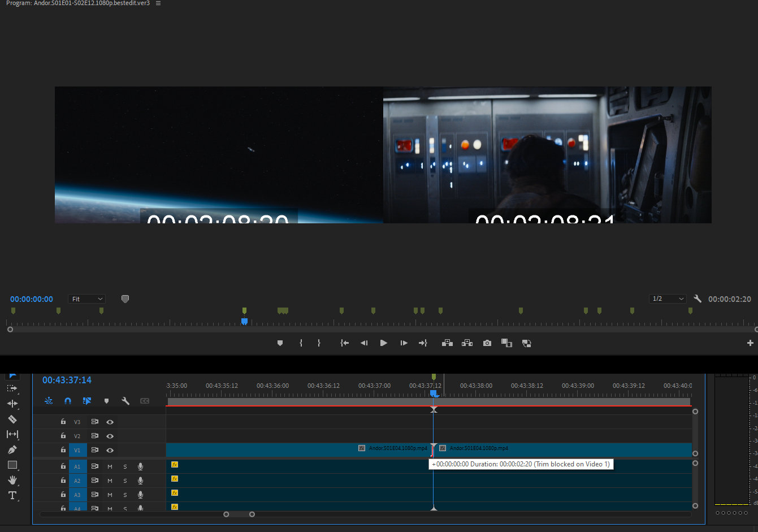Select right Andor.S01E04.1080p.mp4 clip

(563, 449)
